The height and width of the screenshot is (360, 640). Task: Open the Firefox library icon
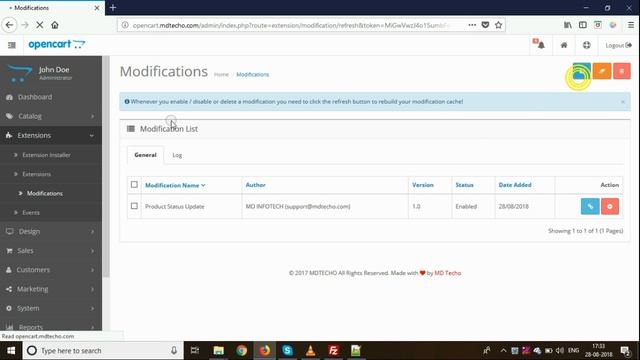click(568, 25)
